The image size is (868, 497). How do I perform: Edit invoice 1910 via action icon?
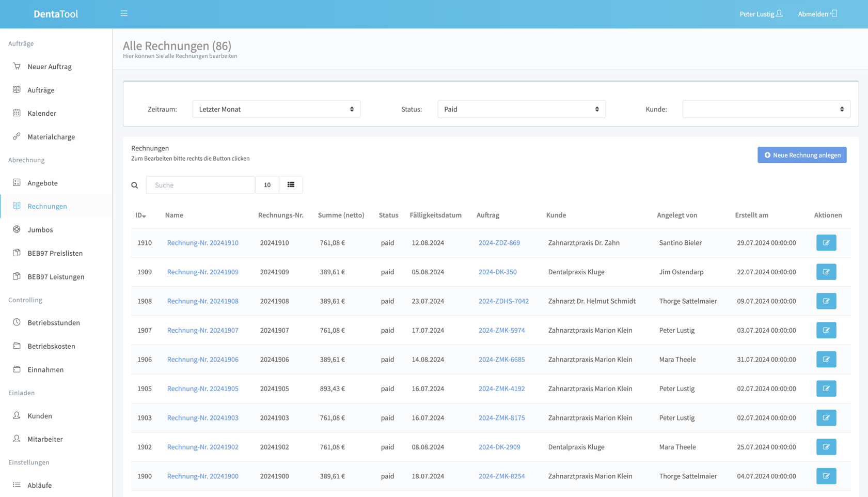[x=826, y=242]
